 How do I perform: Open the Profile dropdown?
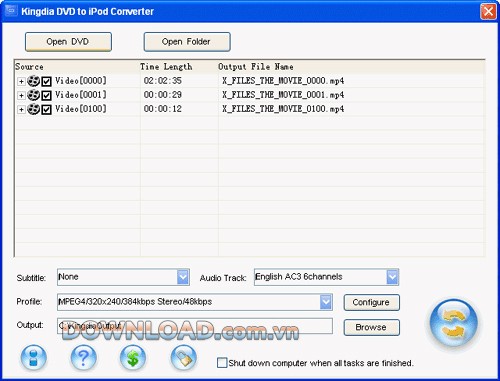coord(326,302)
